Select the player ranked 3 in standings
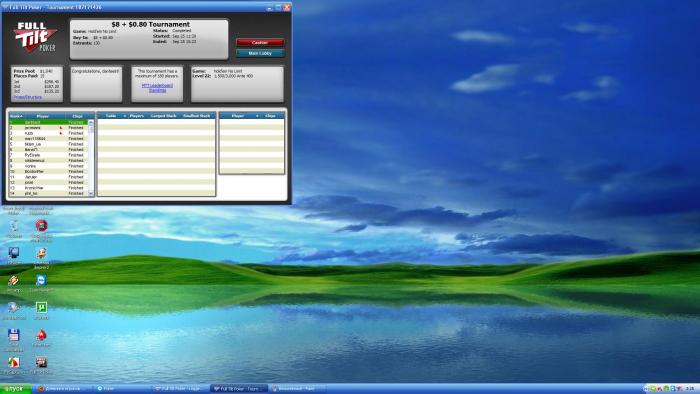This screenshot has width=700, height=394. [48, 133]
